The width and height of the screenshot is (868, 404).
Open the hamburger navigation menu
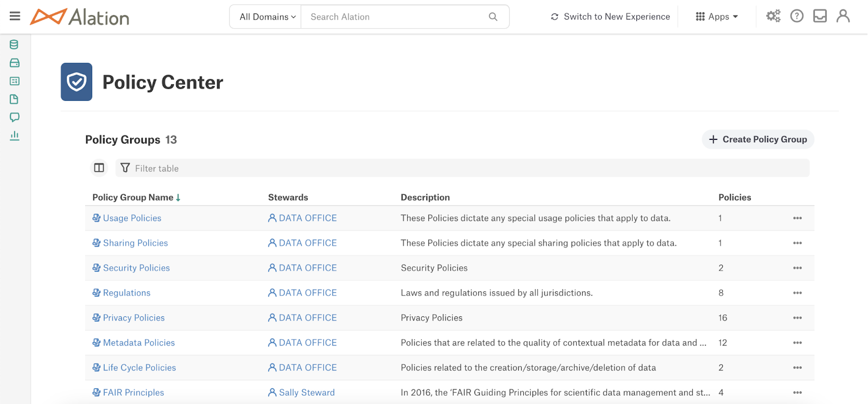point(15,16)
